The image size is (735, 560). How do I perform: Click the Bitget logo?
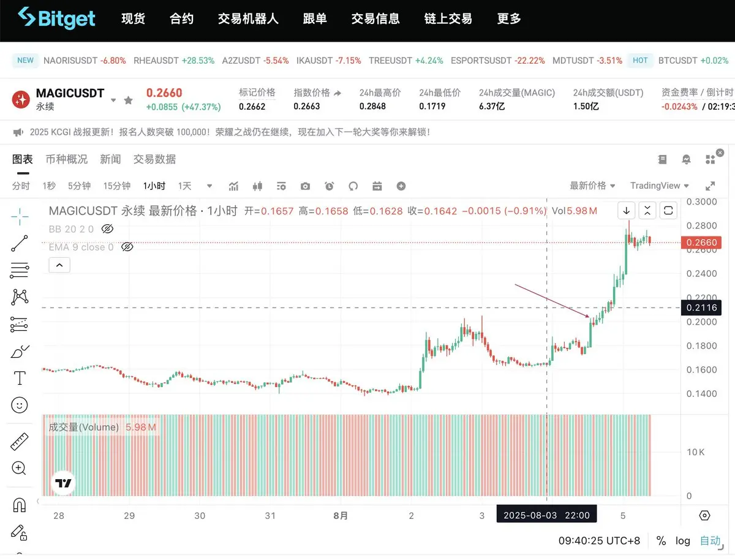[56, 18]
